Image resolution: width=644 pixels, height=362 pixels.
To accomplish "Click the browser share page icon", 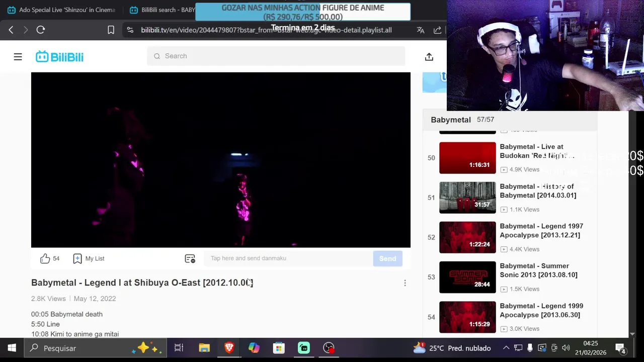I will click(x=437, y=30).
